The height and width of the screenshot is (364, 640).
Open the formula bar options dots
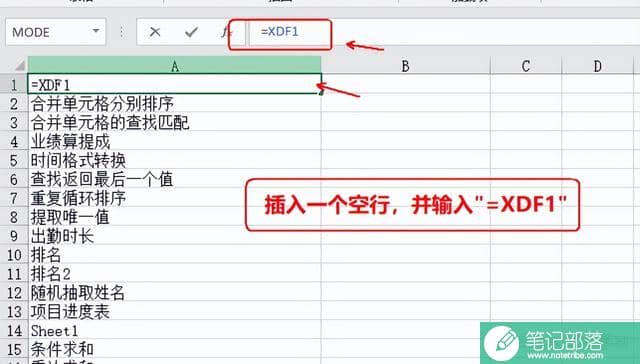tap(121, 32)
